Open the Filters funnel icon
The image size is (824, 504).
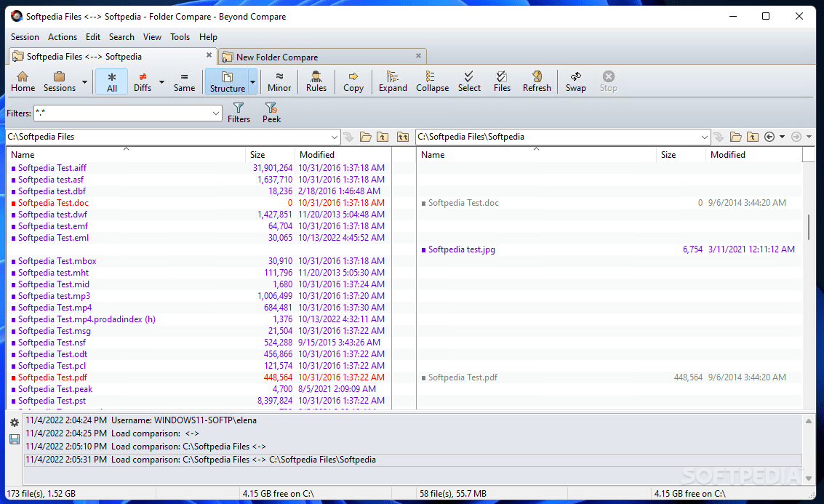[239, 113]
